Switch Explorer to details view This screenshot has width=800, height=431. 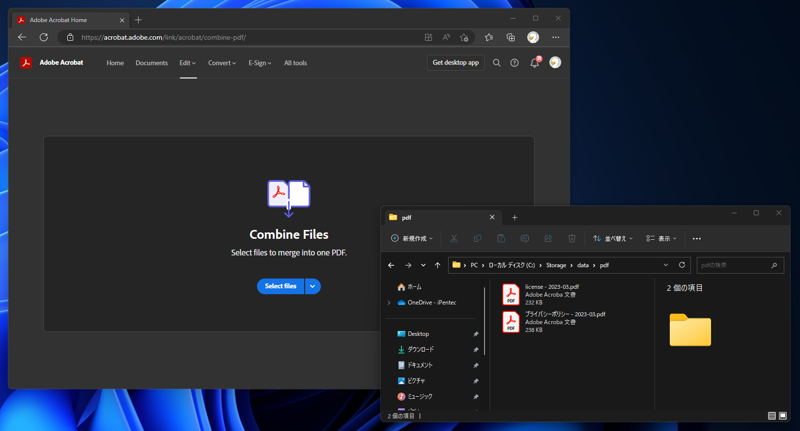pyautogui.click(x=772, y=416)
